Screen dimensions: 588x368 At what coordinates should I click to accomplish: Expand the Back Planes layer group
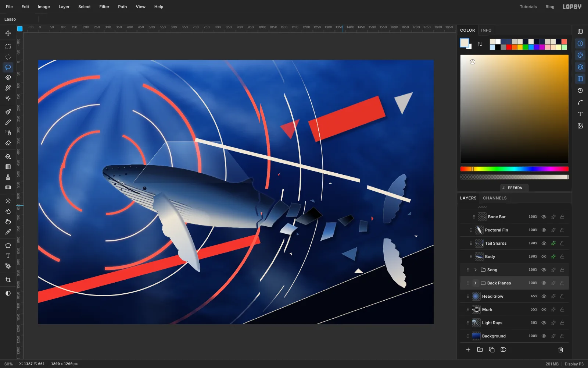click(x=476, y=283)
